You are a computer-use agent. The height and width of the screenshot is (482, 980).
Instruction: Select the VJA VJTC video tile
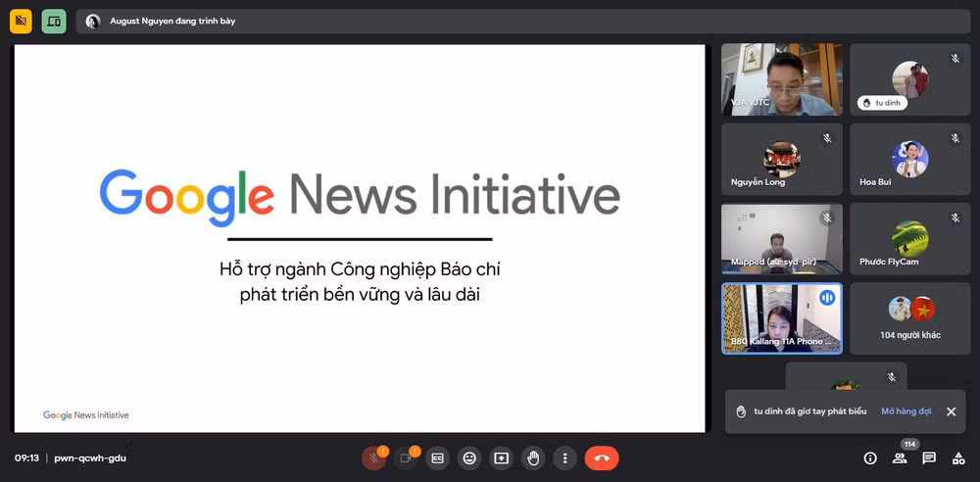(x=782, y=79)
